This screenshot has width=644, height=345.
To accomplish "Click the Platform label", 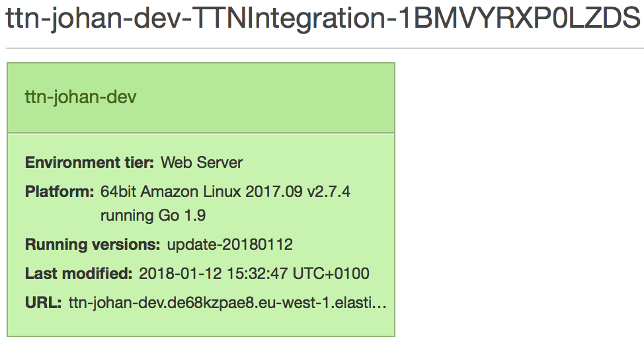I will (60, 192).
